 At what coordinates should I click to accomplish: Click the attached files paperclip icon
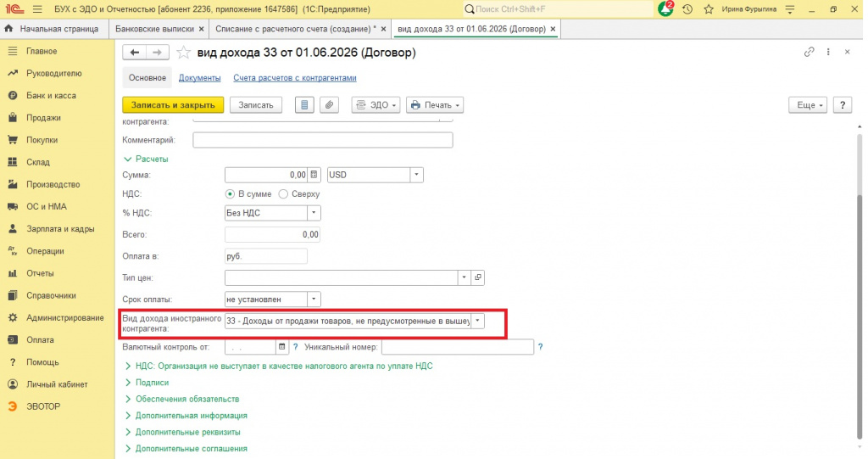tap(329, 104)
